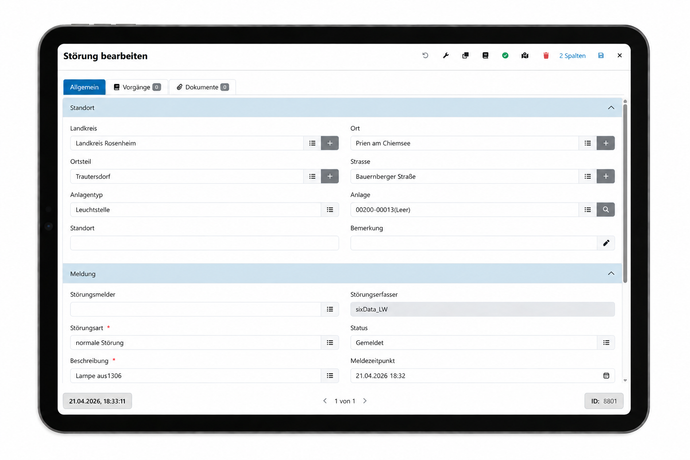Open list for Strasse field
Image resolution: width=690 pixels, height=460 pixels.
click(587, 177)
